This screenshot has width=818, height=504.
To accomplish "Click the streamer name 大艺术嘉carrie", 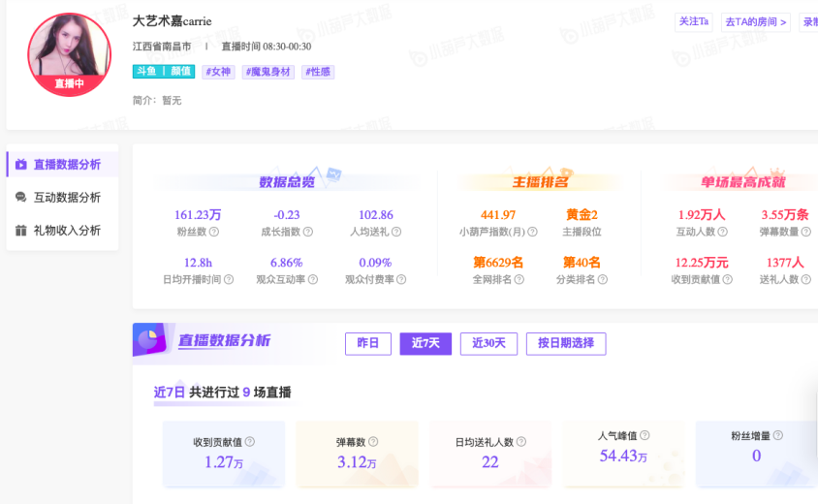I will coord(173,21).
